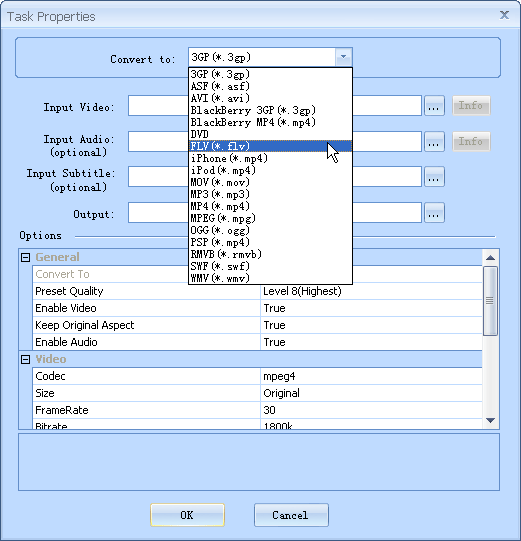
Task: Select MOV (*.mov) format
Action: tap(270, 182)
